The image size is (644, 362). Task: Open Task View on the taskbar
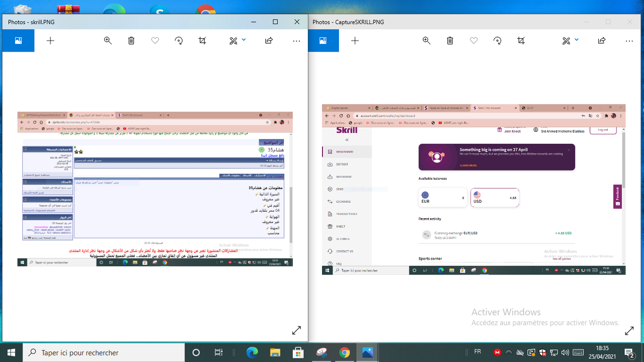(218, 352)
